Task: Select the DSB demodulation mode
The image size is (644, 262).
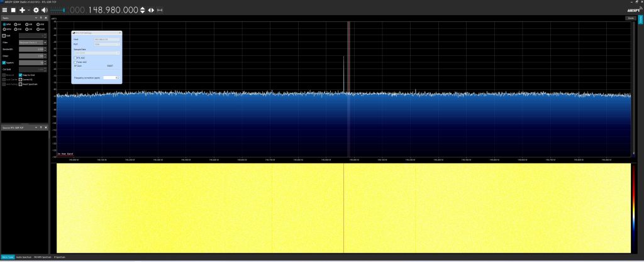Action: (x=18, y=29)
